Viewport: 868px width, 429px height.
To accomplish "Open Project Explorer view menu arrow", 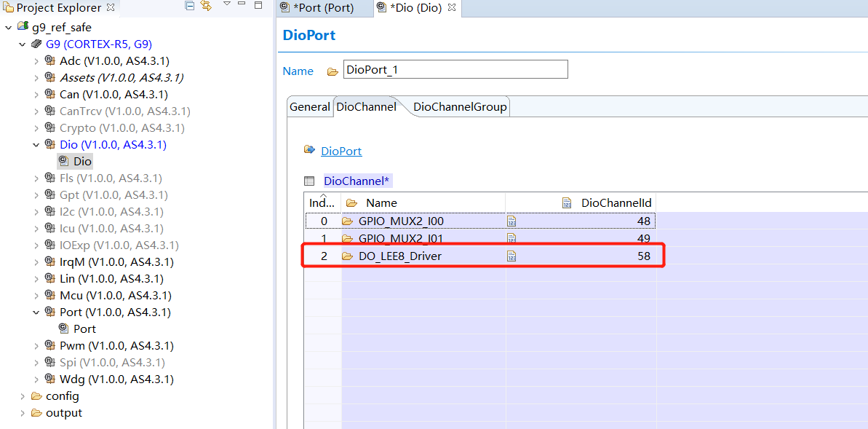I will 227,4.
